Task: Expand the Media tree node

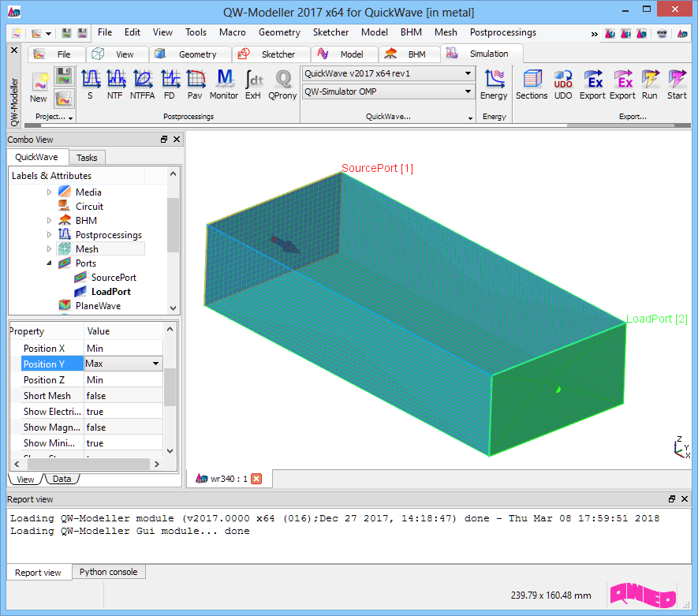Action: [49, 192]
